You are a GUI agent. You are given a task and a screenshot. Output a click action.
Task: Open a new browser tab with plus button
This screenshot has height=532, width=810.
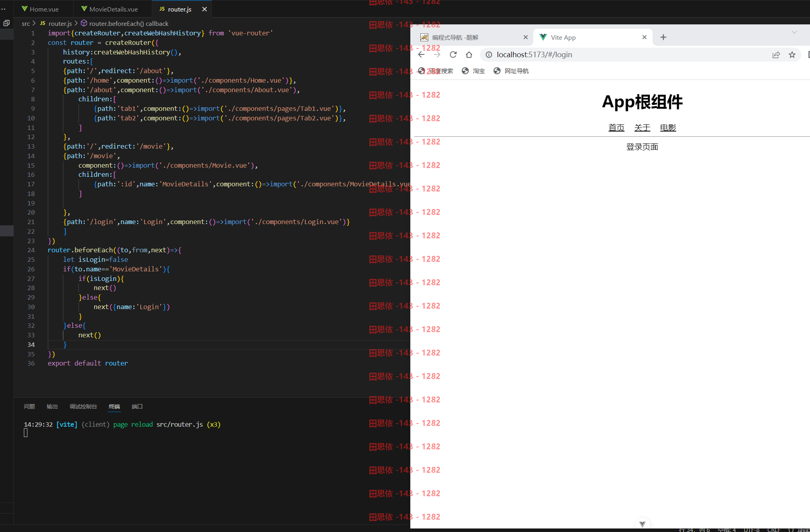663,37
